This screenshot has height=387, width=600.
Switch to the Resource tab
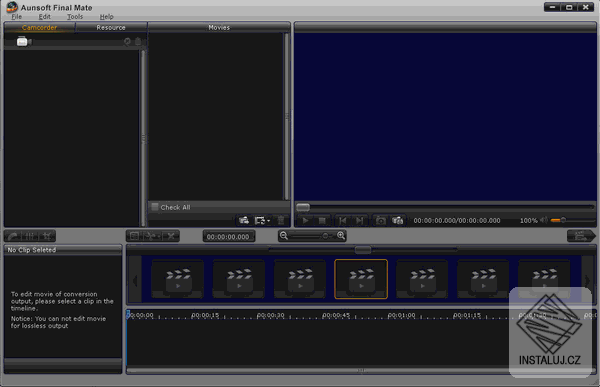click(x=111, y=28)
